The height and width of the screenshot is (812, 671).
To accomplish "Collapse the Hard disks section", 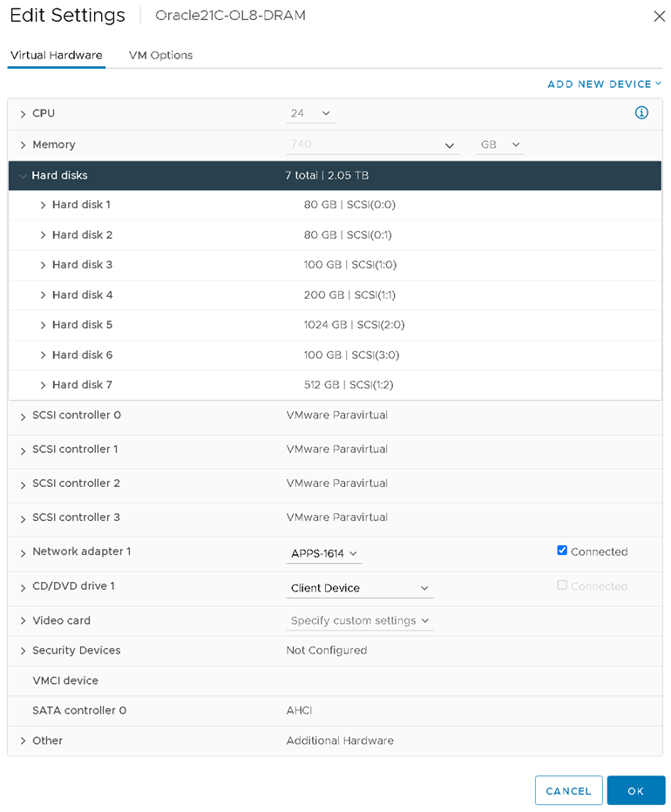I will click(23, 176).
